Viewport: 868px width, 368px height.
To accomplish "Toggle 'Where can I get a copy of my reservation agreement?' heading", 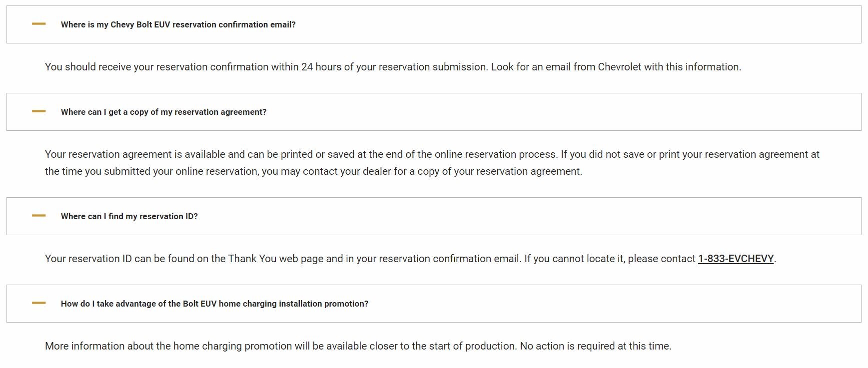I will pyautogui.click(x=163, y=112).
